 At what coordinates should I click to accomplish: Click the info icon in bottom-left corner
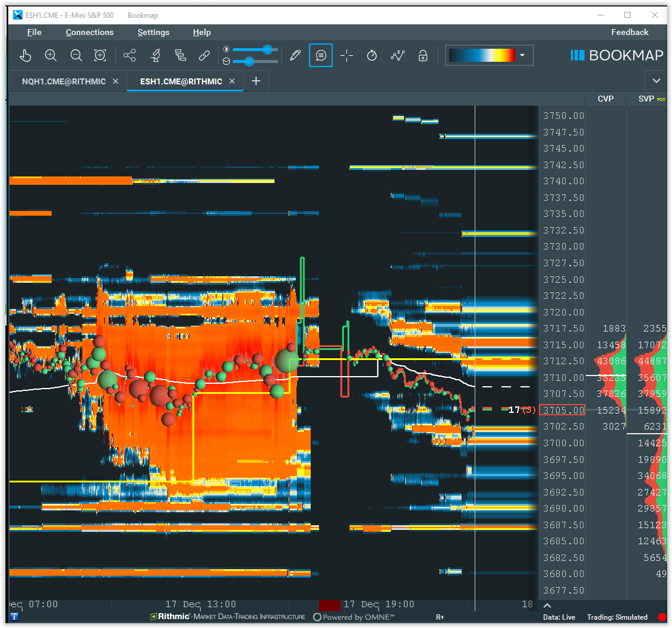pyautogui.click(x=14, y=617)
